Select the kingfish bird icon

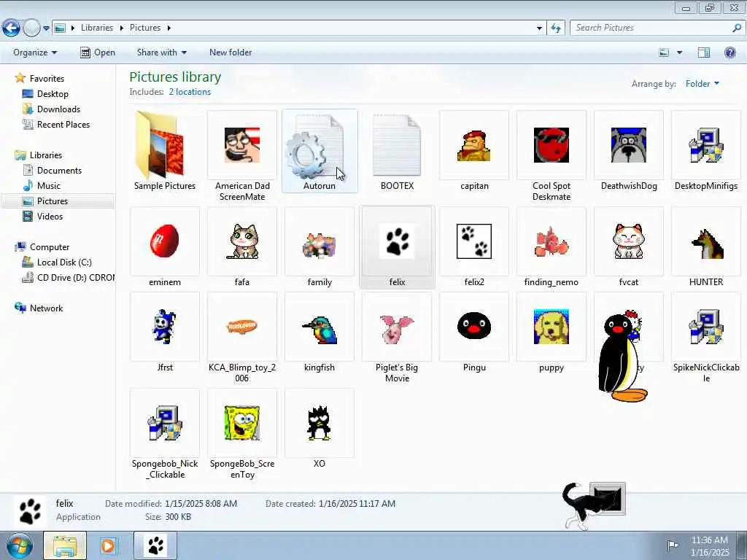tap(320, 330)
